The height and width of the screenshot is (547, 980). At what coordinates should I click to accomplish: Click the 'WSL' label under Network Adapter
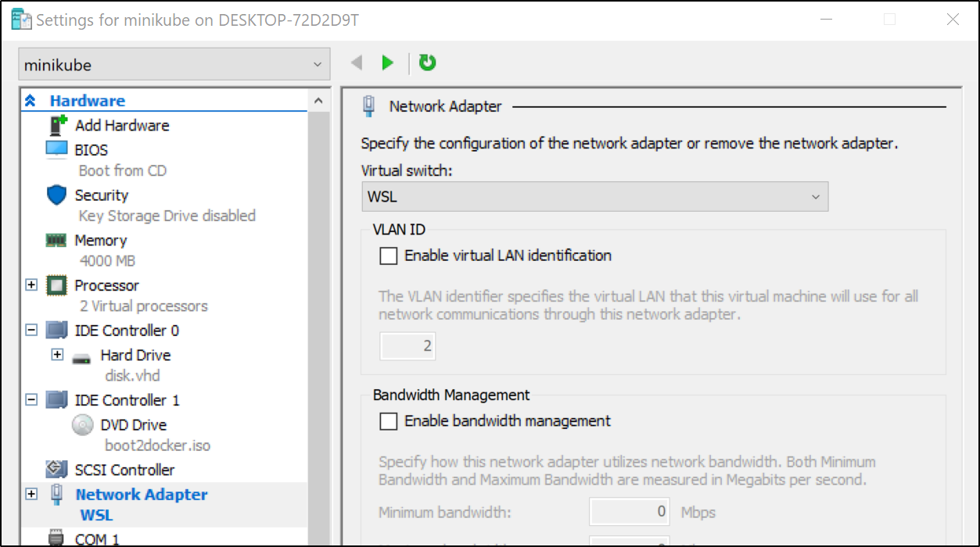[x=97, y=515]
